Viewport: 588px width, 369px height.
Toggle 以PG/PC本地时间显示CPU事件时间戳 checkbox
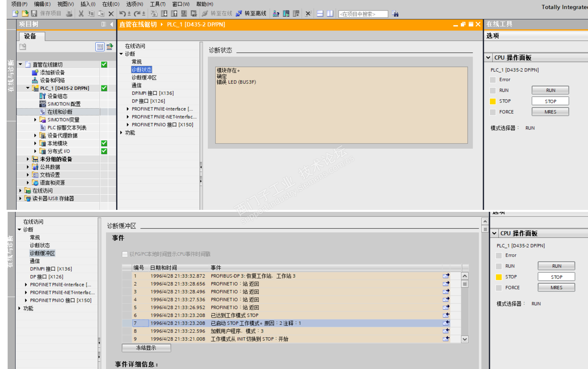pyautogui.click(x=125, y=254)
